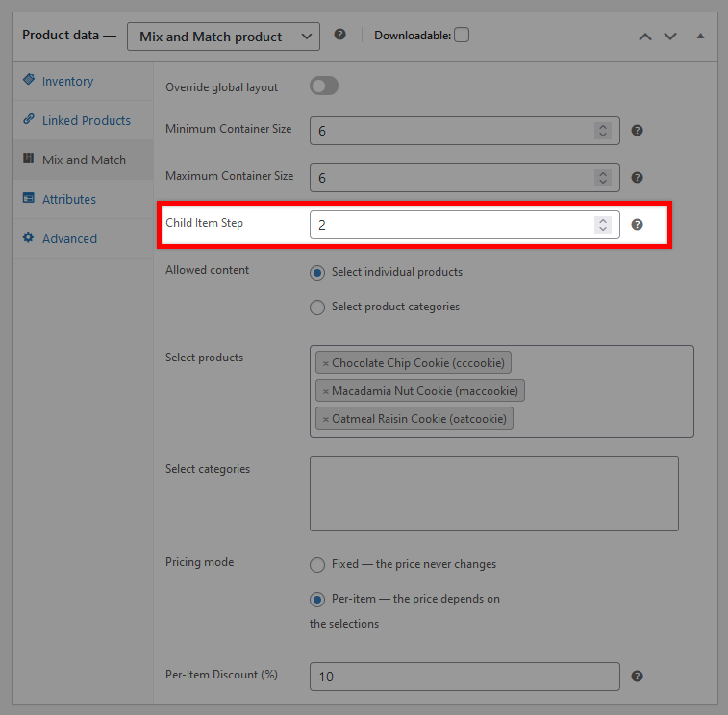Viewport: 728px width, 715px height.
Task: Adjust Minimum Container Size stepper arrows
Action: pos(603,131)
